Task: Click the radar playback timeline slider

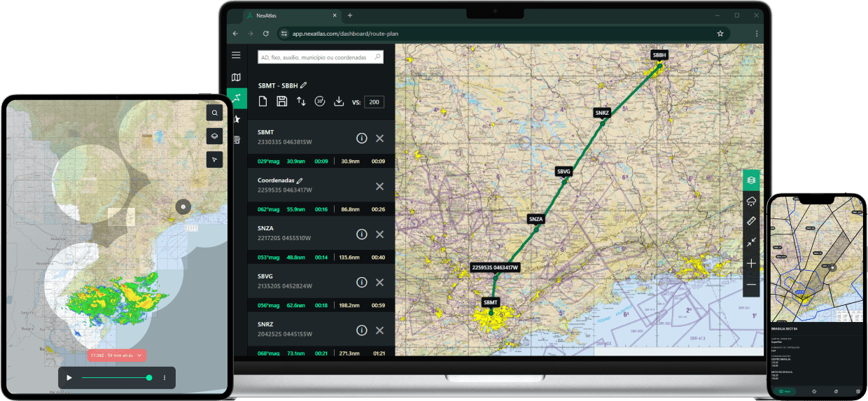Action: 115,378
